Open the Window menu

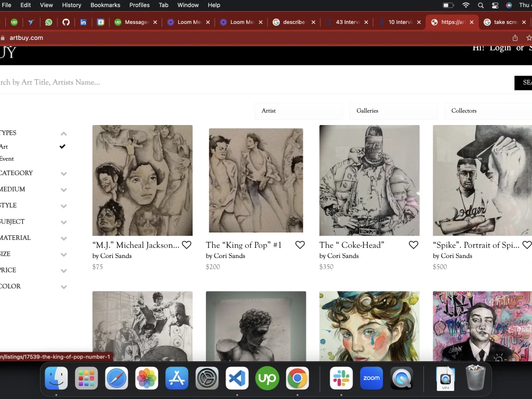click(x=188, y=5)
